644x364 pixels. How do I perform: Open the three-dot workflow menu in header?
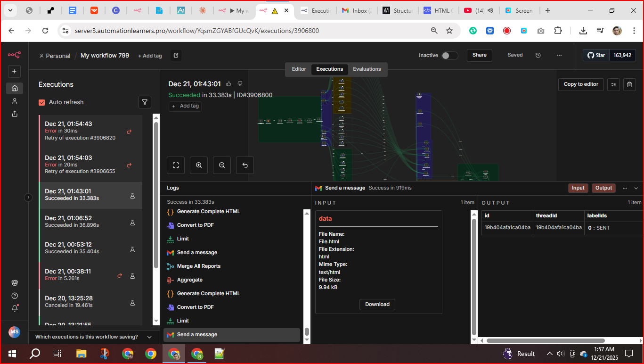[559, 55]
